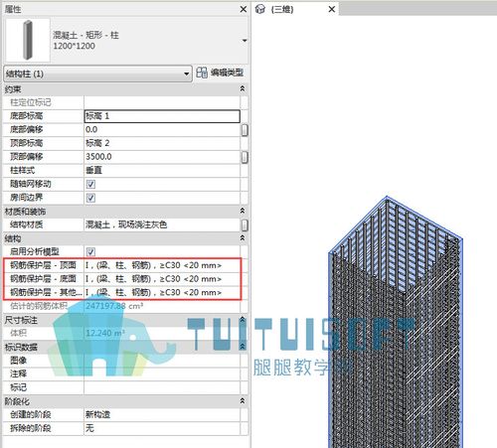The width and height of the screenshot is (497, 448).
Task: Click the 图像 value field
Action: click(162, 361)
